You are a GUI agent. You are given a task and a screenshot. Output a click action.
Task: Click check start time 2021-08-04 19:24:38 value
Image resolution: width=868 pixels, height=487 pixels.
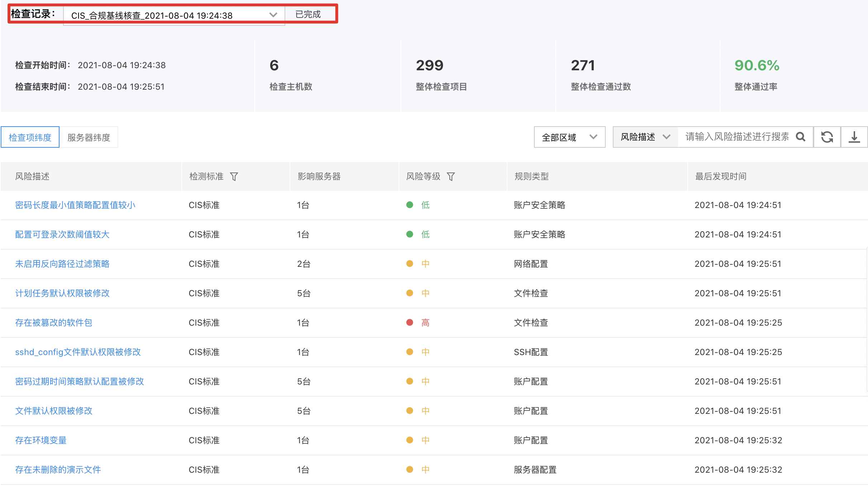pyautogui.click(x=122, y=65)
